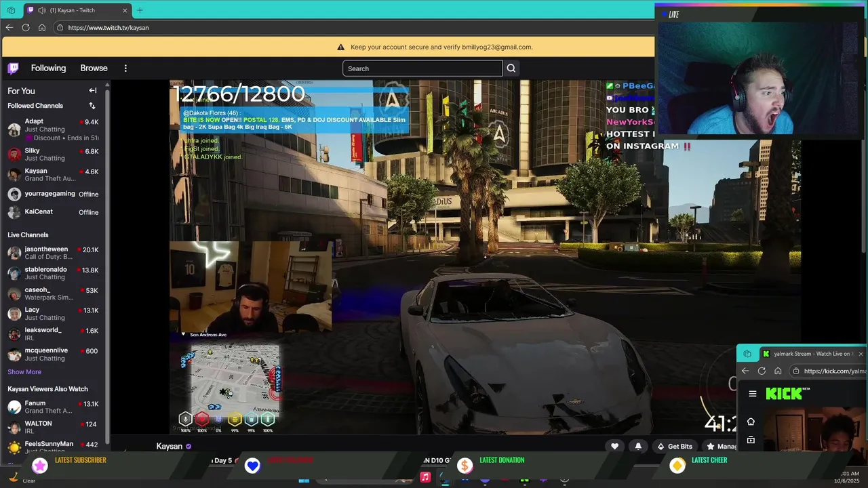Open Kick browse streams sidebar icon
The image size is (868, 488).
coord(751,440)
